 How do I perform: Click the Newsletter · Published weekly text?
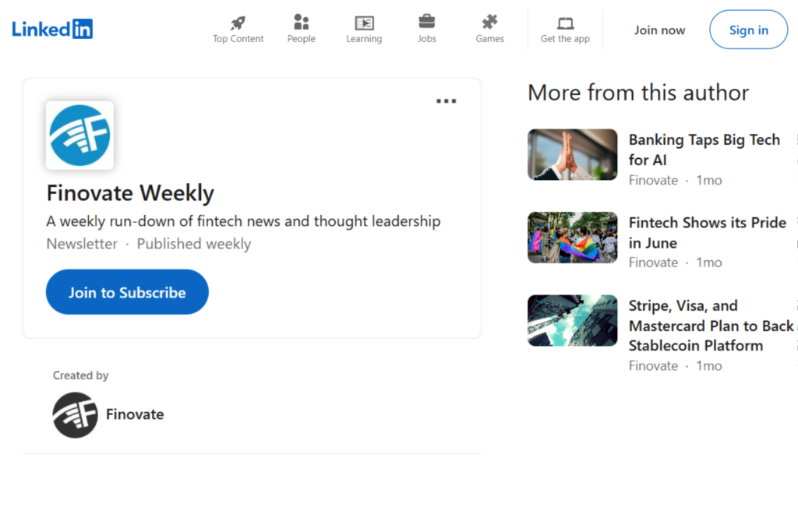[149, 244]
